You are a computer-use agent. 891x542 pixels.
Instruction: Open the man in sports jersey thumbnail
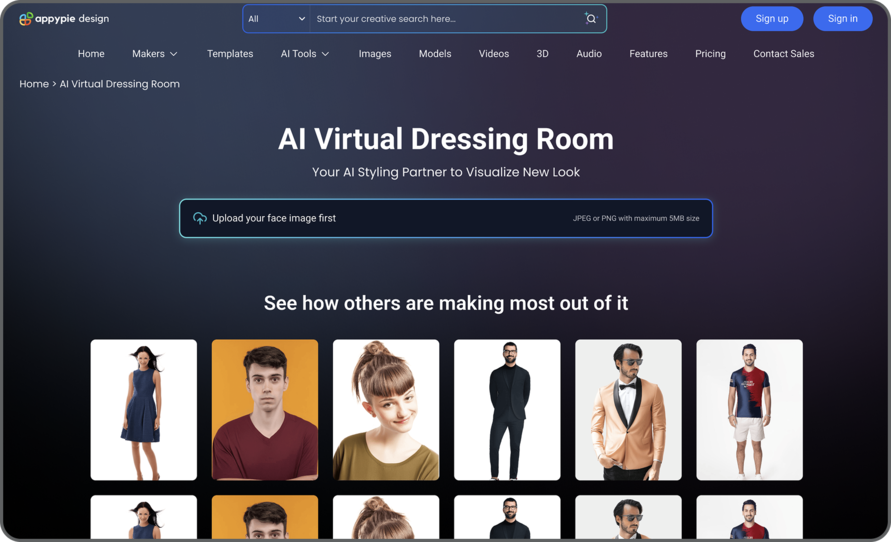[x=750, y=410]
